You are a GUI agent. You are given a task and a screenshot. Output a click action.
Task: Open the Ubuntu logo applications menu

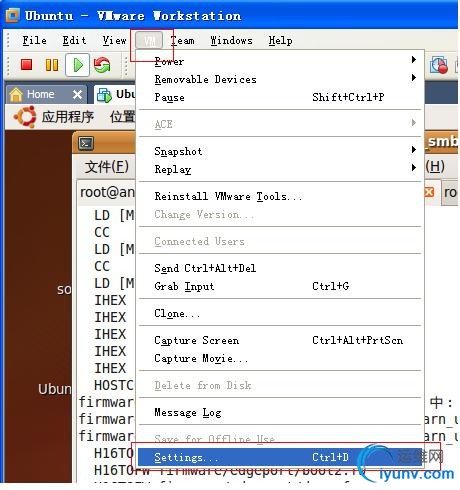(x=24, y=117)
